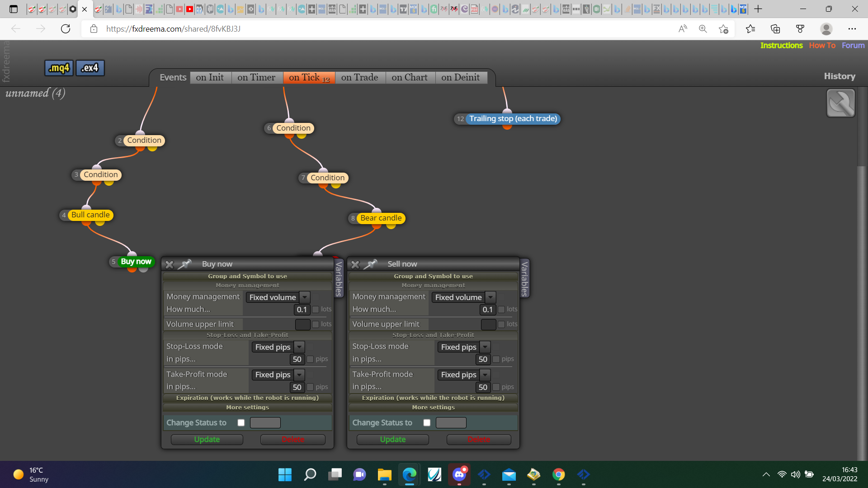The height and width of the screenshot is (488, 868).
Task: Expand Buy now Expiration section
Action: coord(247,398)
